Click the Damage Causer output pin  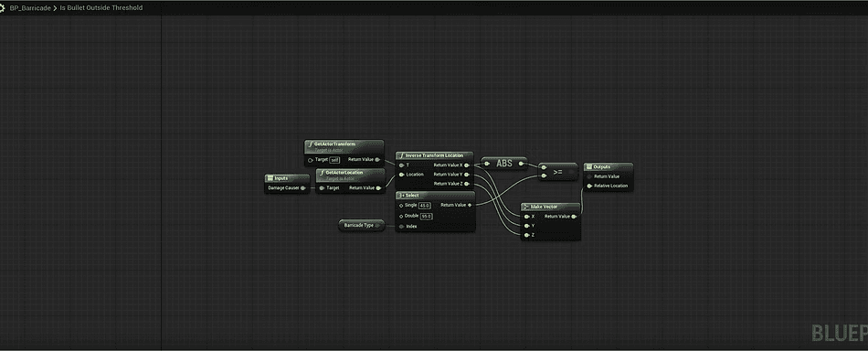coord(303,187)
